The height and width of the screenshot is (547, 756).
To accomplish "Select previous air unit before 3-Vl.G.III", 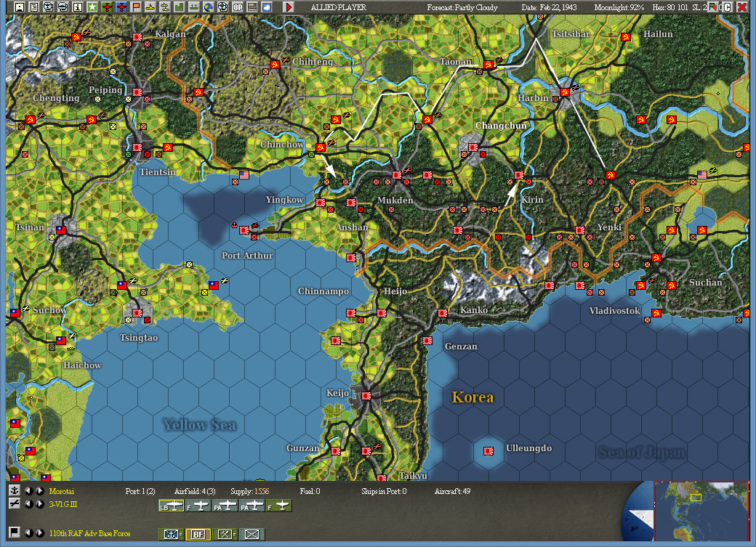I will point(29,503).
